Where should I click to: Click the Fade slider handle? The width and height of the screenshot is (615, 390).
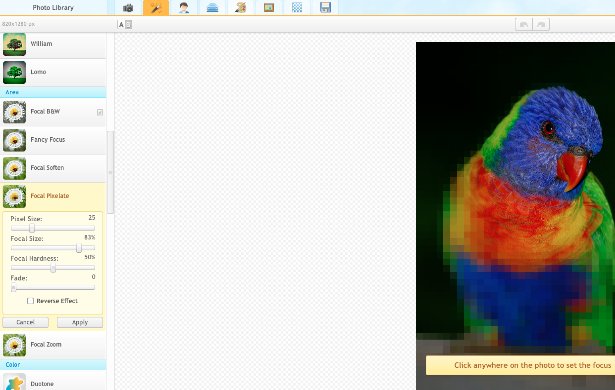coord(13,288)
